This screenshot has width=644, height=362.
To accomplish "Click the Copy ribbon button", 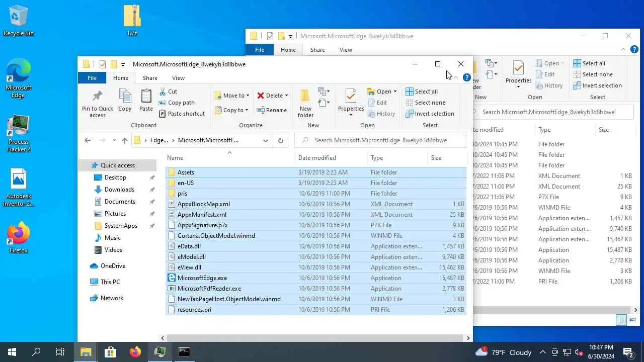I will coord(125,100).
